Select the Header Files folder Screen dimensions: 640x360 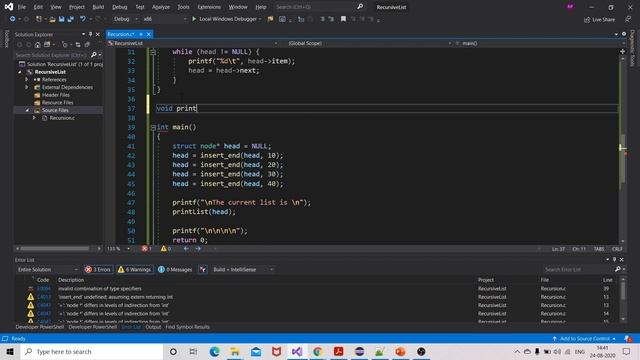coord(56,95)
